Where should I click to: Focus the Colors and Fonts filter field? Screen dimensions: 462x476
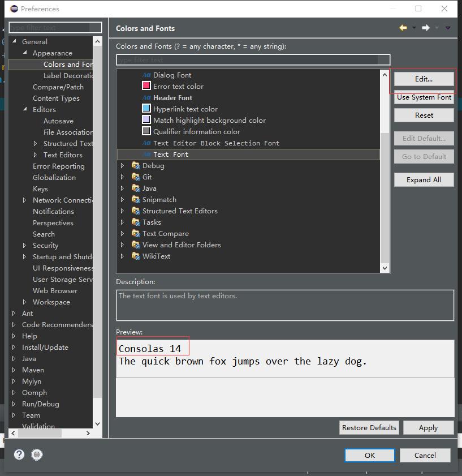coord(253,60)
